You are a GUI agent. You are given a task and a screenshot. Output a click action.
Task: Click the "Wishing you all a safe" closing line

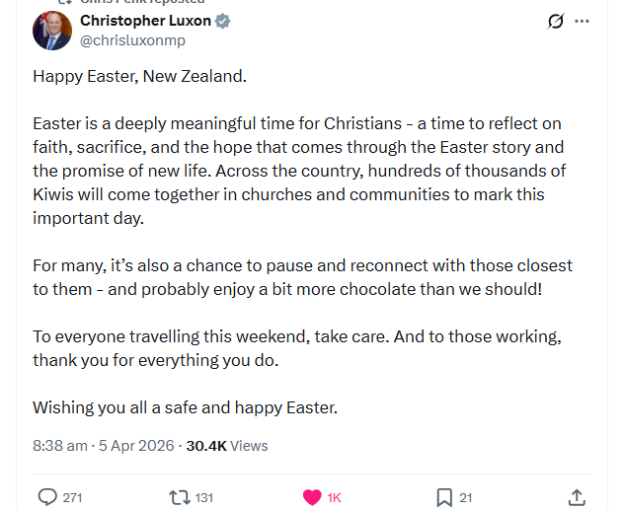click(185, 407)
